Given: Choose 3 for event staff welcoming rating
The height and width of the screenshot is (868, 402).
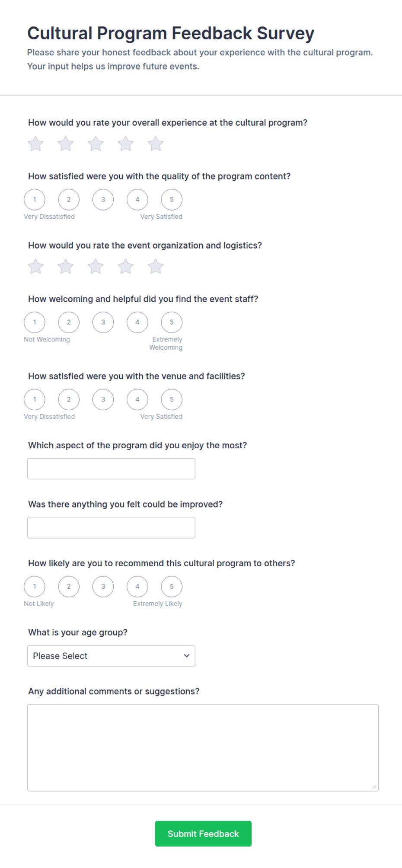Looking at the screenshot, I should coord(103,322).
